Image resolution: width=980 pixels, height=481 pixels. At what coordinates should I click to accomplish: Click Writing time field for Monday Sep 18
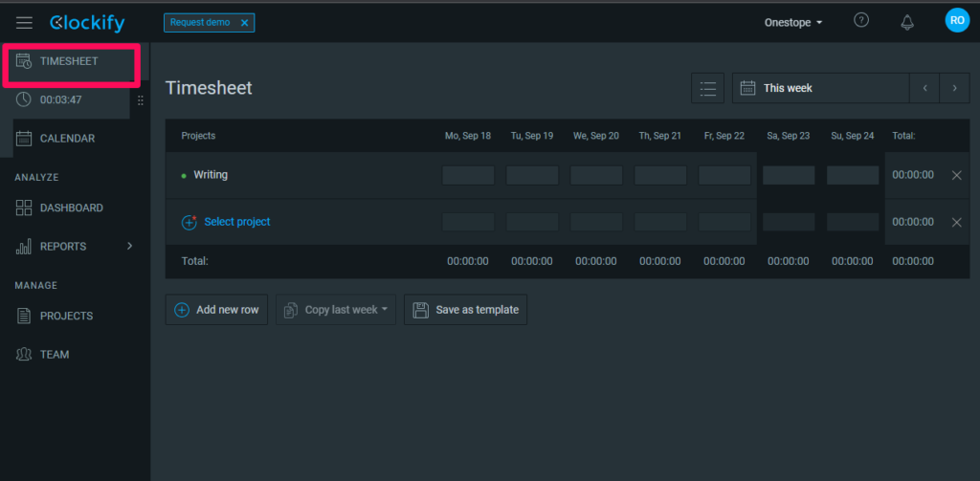(x=468, y=176)
